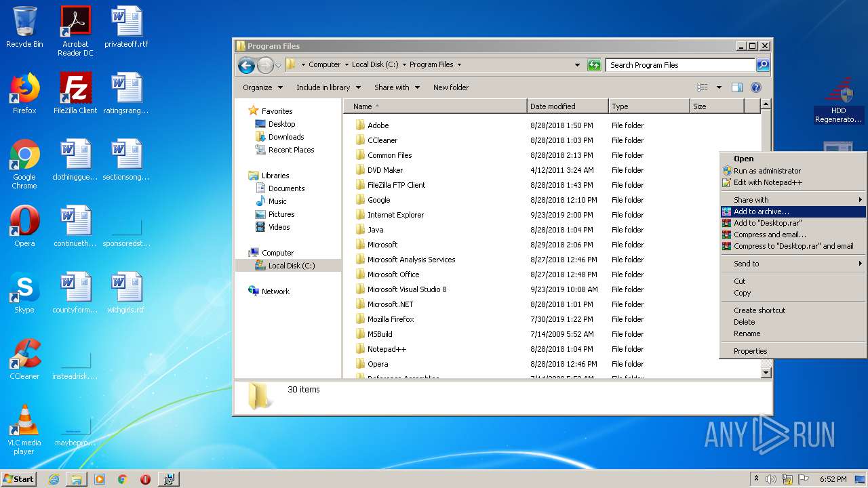Sort by Size column header

pos(717,106)
